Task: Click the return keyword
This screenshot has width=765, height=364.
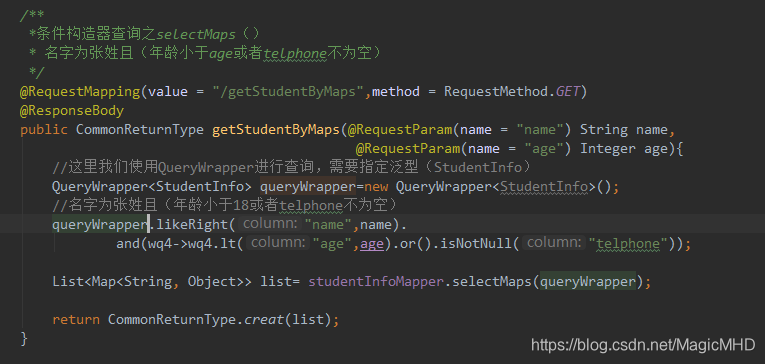Action: (x=76, y=320)
